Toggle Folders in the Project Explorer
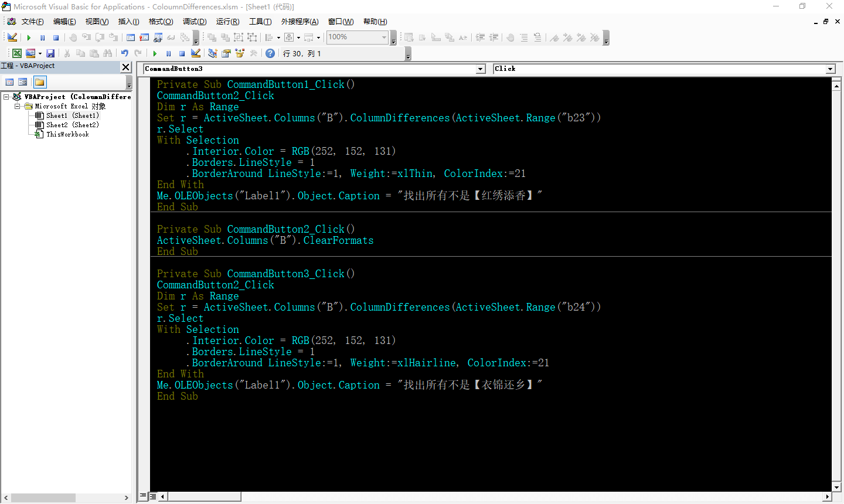844x504 pixels. (40, 82)
